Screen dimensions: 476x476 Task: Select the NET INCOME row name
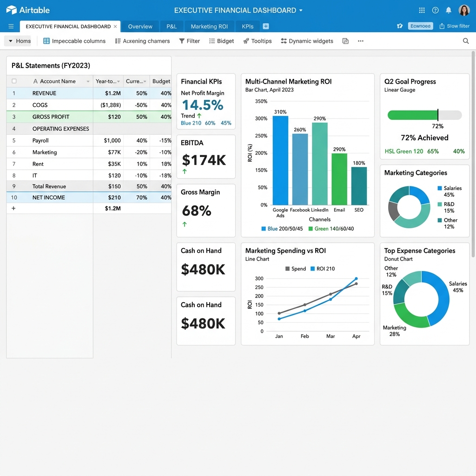point(48,197)
